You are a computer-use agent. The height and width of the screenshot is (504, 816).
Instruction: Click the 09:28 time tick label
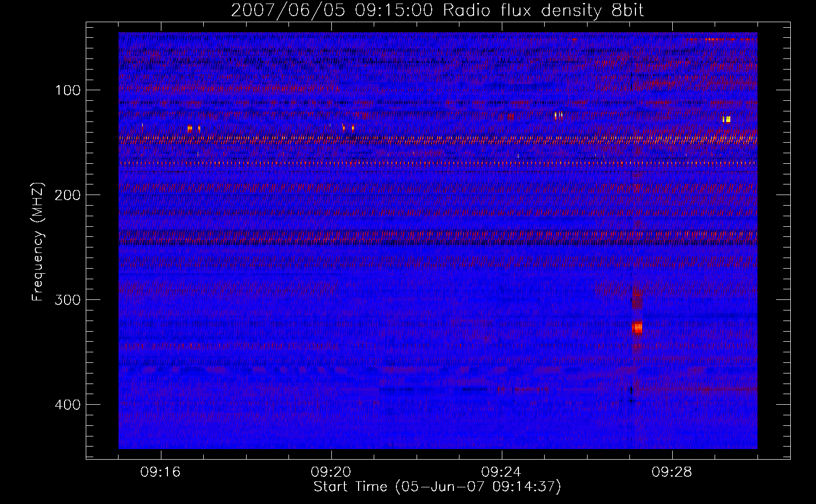click(x=672, y=472)
